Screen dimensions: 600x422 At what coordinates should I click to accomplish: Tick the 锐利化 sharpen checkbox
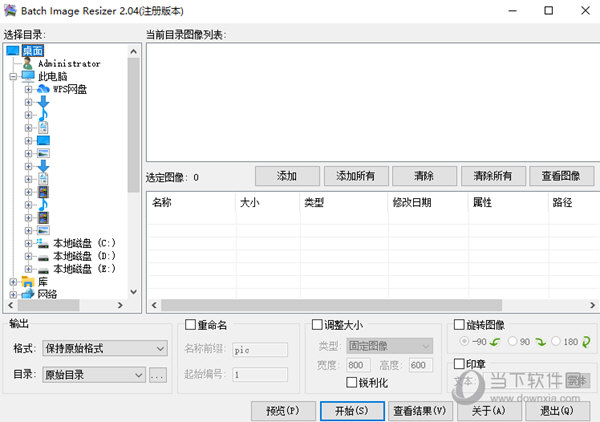pos(351,382)
